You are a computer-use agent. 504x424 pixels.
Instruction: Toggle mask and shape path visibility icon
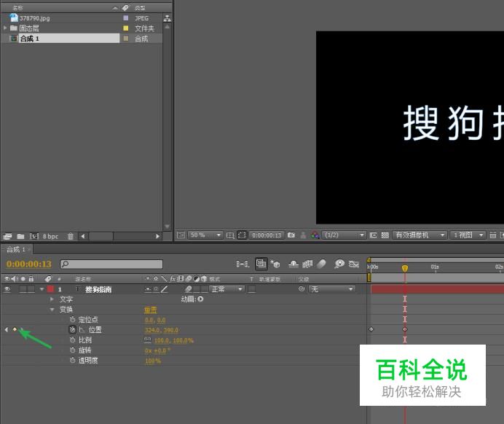point(242,235)
